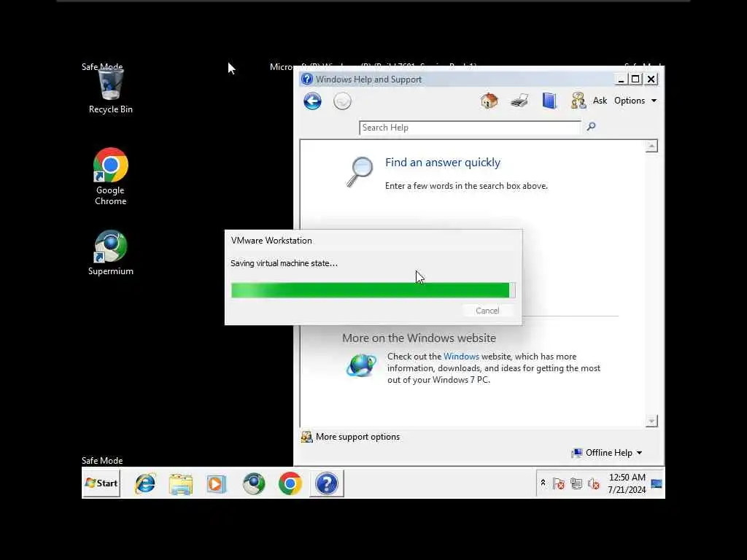Image resolution: width=747 pixels, height=560 pixels.
Task: Select the Supermium desktop shortcut
Action: pyautogui.click(x=111, y=252)
